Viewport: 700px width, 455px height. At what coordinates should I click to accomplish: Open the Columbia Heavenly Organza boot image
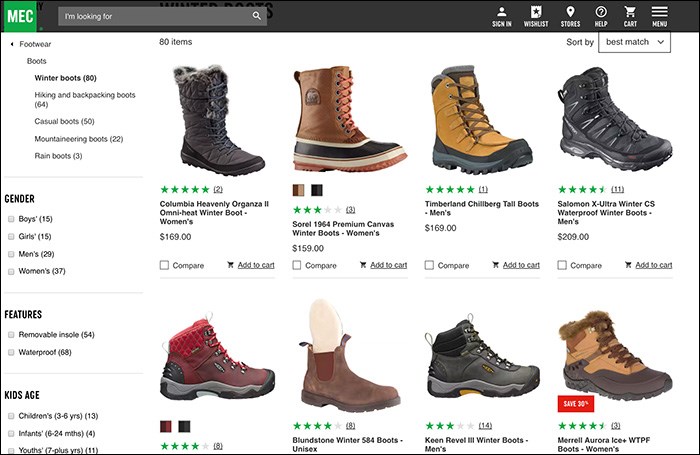pos(217,121)
